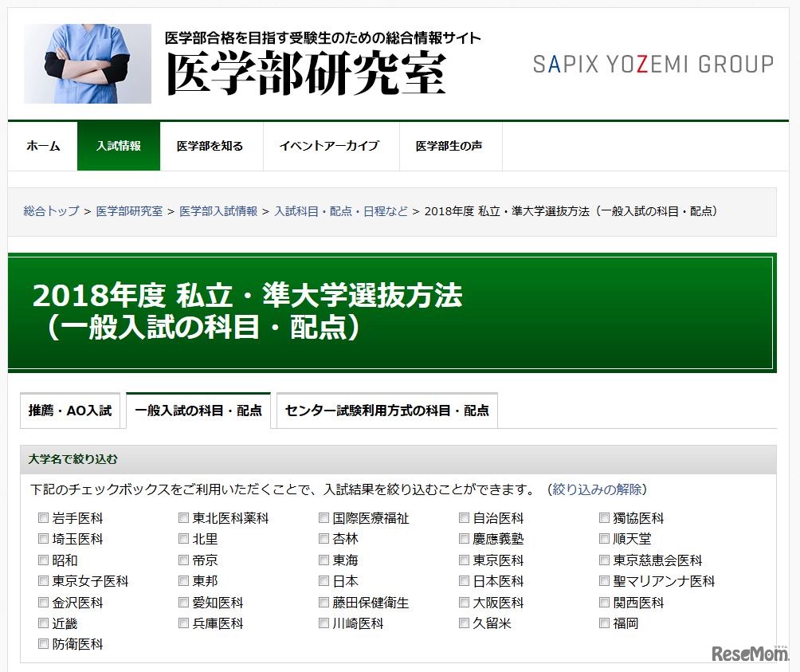
Task: Select 医学部生の声 from the navigation bar
Action: (450, 147)
